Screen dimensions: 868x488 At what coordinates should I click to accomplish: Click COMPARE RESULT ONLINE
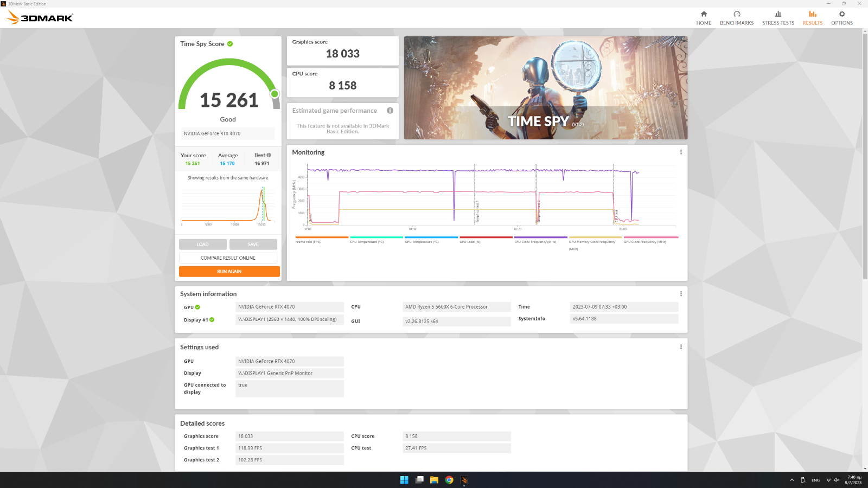click(x=228, y=258)
